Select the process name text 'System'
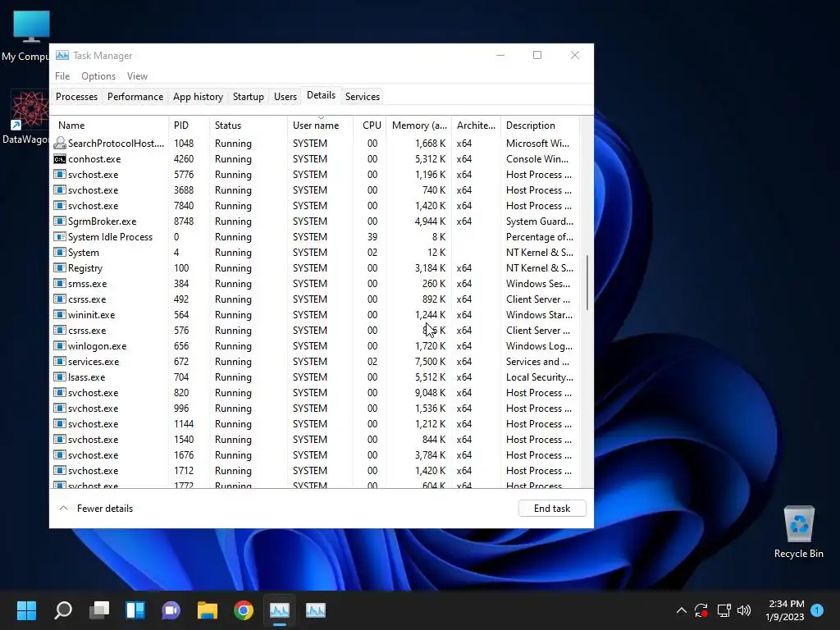The height and width of the screenshot is (630, 840). 84,253
